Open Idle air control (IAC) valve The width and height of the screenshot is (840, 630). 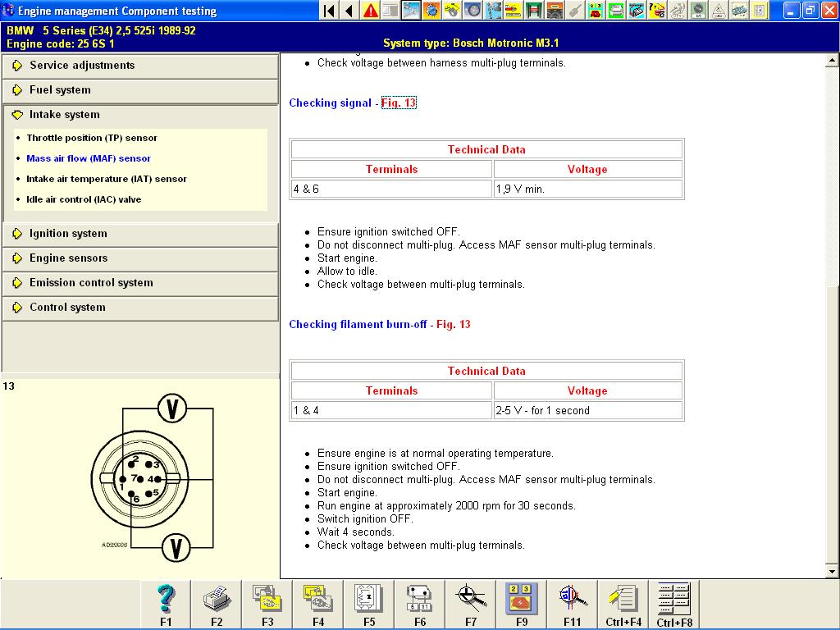tap(84, 199)
